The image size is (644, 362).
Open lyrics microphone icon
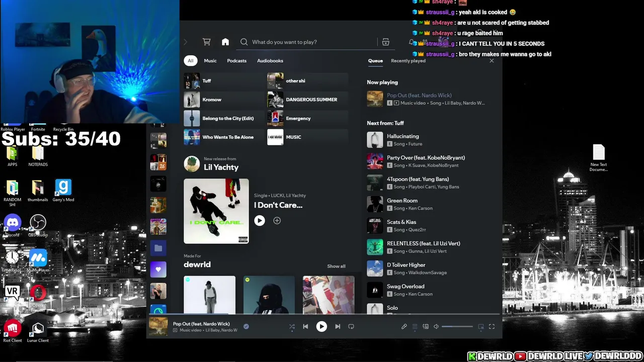coord(404,327)
